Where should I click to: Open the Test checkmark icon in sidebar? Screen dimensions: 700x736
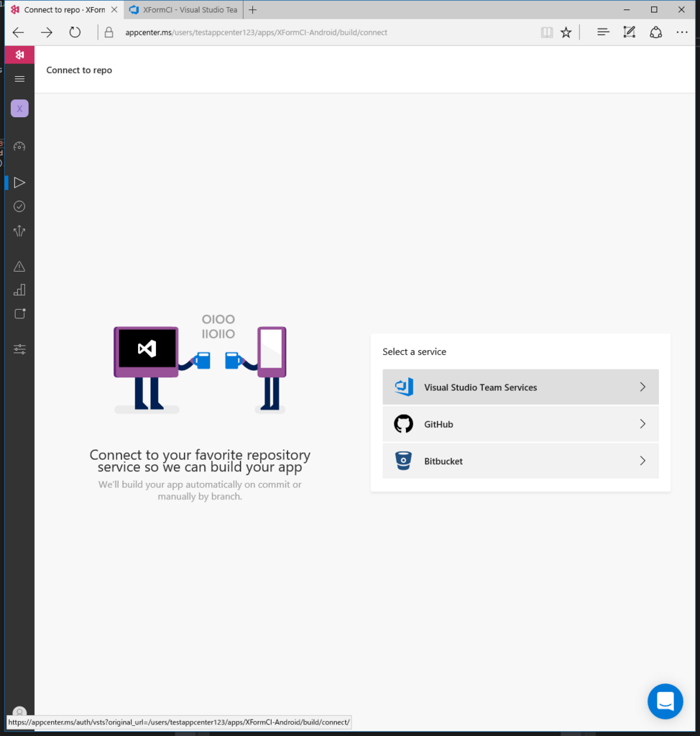[19, 206]
